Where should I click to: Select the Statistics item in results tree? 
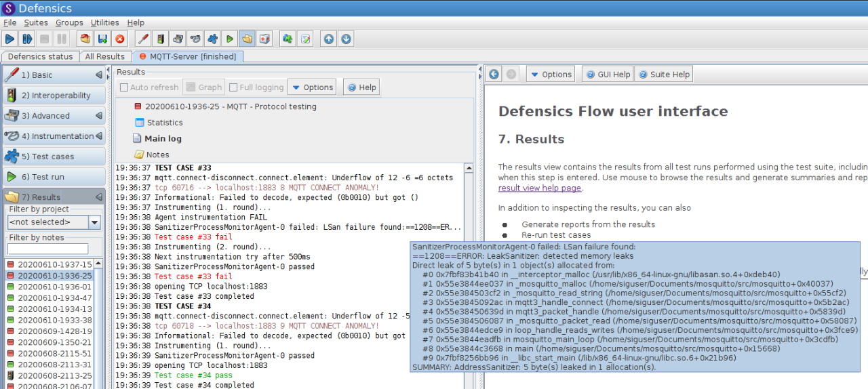[165, 123]
